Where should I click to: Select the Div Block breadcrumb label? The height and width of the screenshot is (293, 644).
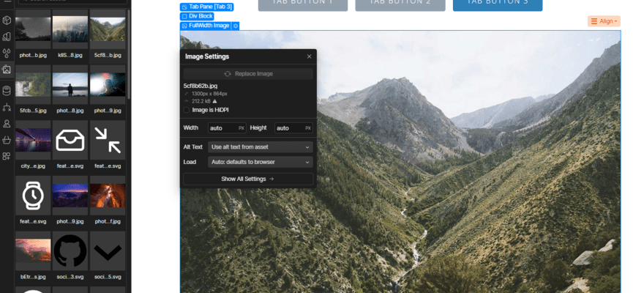(197, 16)
